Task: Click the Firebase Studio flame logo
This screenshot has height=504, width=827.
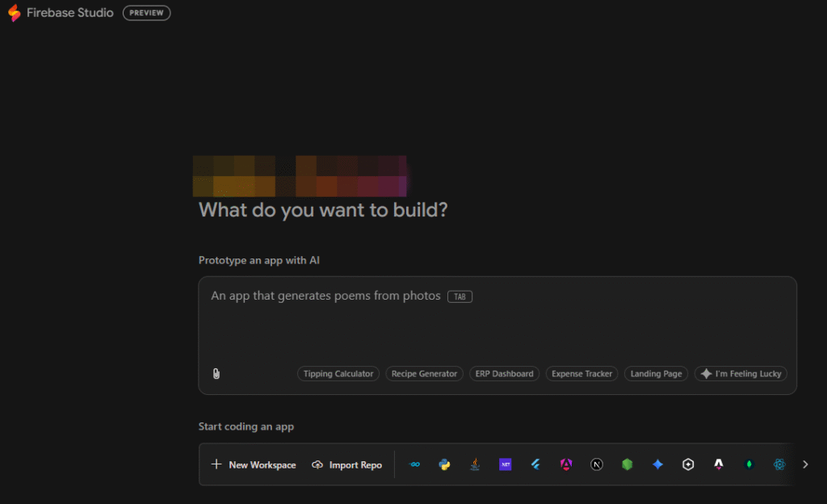Action: pyautogui.click(x=15, y=13)
